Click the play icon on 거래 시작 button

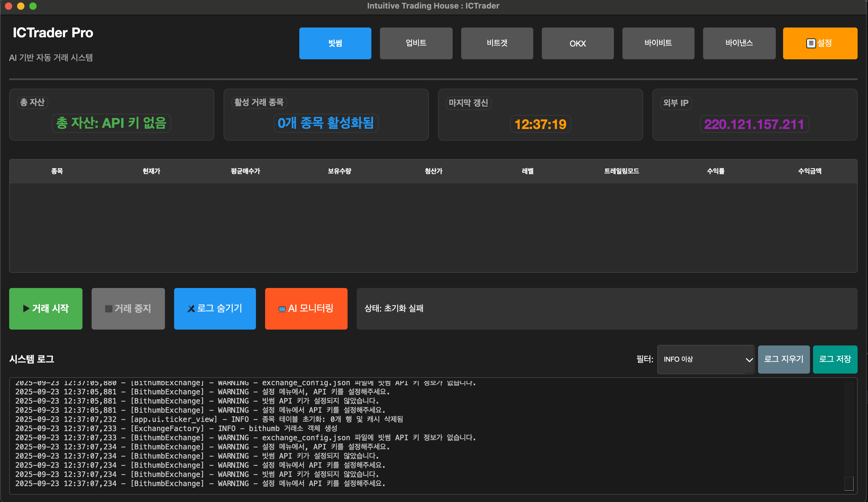tap(27, 308)
